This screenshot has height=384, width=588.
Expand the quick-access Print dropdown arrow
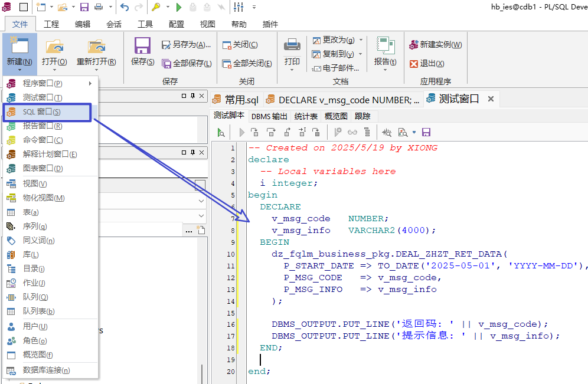pyautogui.click(x=110, y=6)
